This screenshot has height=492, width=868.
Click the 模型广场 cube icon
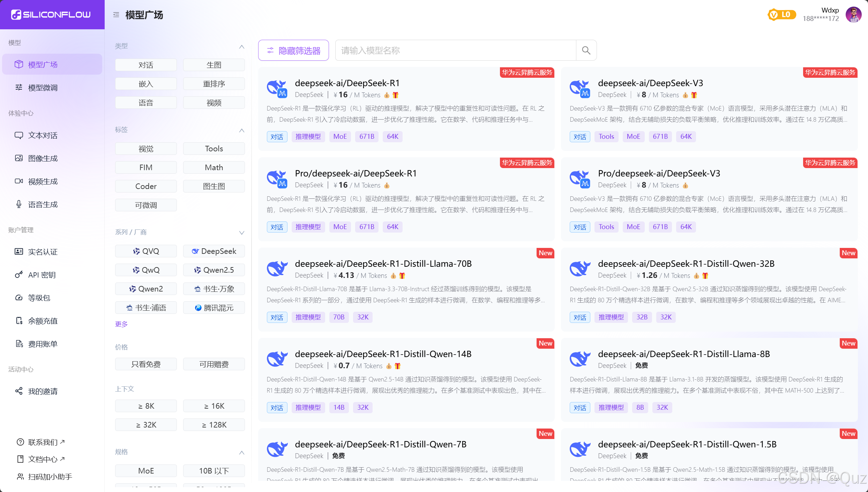(19, 64)
